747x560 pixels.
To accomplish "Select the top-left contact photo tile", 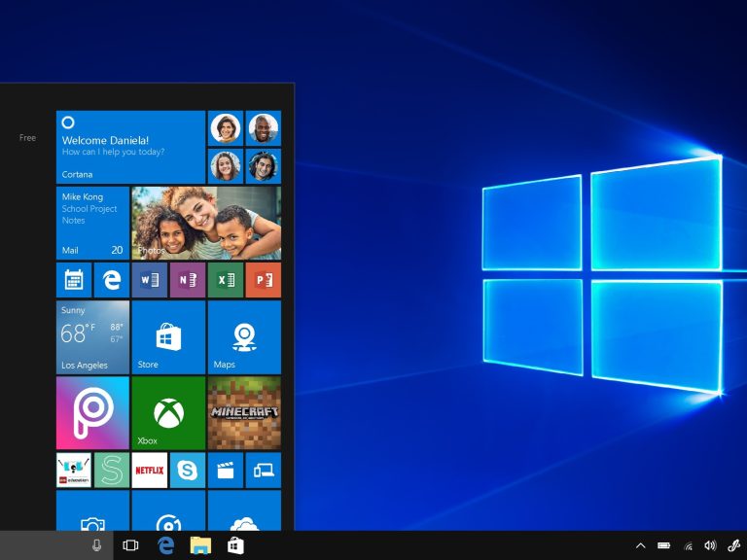I will click(x=226, y=128).
